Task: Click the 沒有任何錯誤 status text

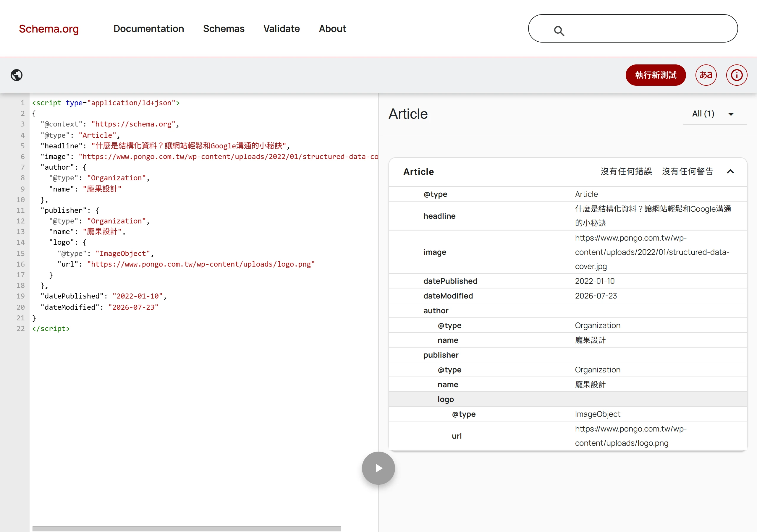Action: (x=626, y=171)
